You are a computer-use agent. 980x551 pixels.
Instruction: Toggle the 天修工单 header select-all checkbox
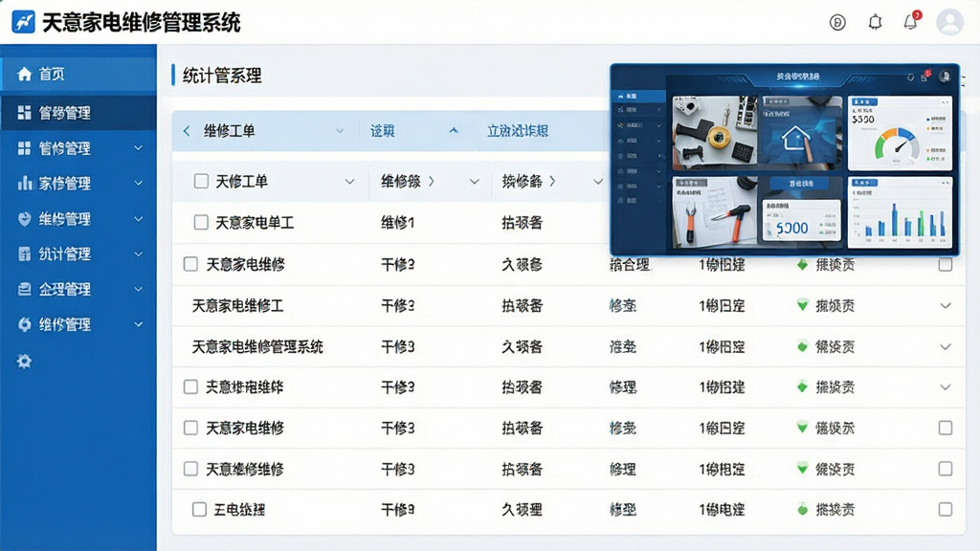(201, 181)
